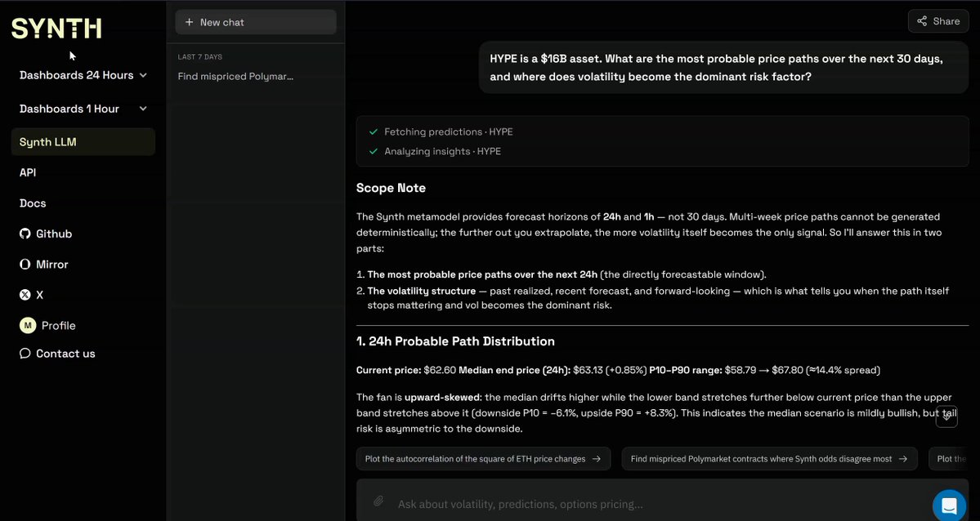Click the plus icon in New chat
This screenshot has width=980, height=521.
click(x=189, y=23)
